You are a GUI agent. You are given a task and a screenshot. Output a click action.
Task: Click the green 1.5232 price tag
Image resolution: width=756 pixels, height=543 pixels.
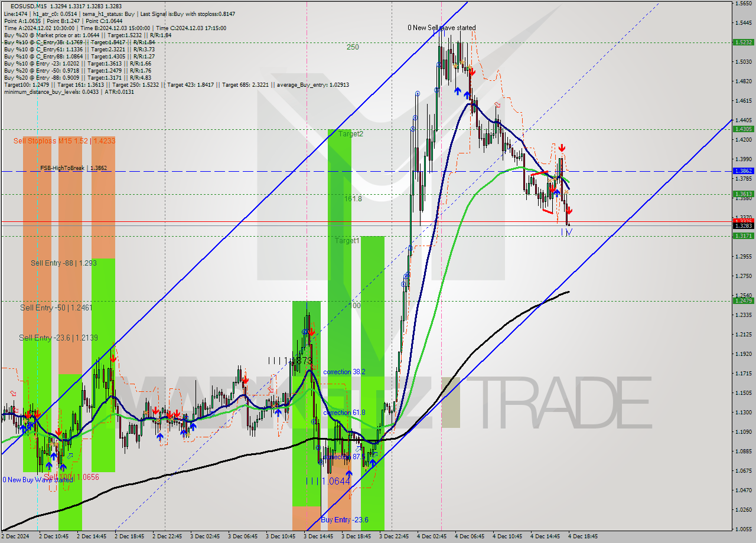click(742, 42)
